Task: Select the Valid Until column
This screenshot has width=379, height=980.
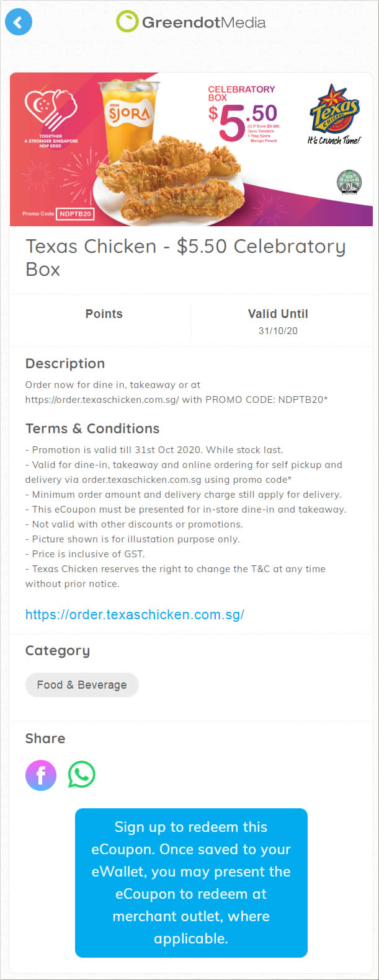Action: coord(278,320)
